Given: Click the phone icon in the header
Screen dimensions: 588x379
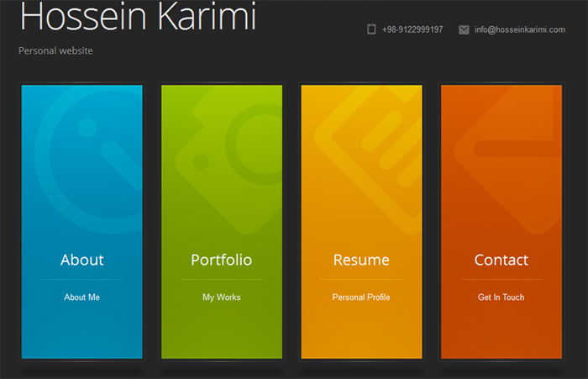Looking at the screenshot, I should 371,29.
